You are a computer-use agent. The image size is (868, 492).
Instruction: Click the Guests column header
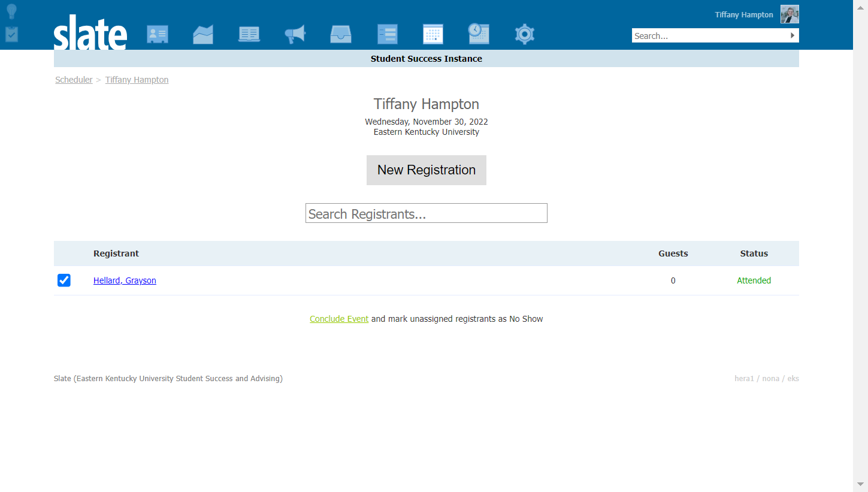pos(673,253)
